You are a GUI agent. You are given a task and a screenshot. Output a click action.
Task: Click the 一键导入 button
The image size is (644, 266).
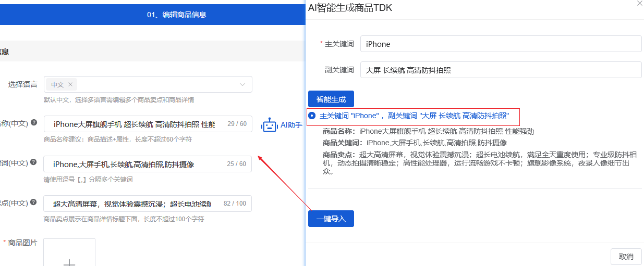pos(331,219)
